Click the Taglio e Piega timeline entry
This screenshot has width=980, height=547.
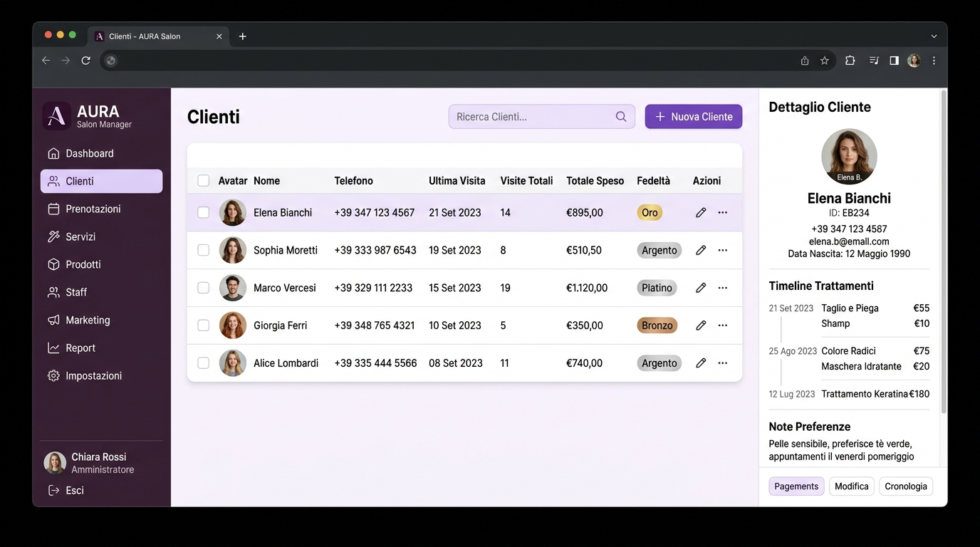(x=850, y=308)
